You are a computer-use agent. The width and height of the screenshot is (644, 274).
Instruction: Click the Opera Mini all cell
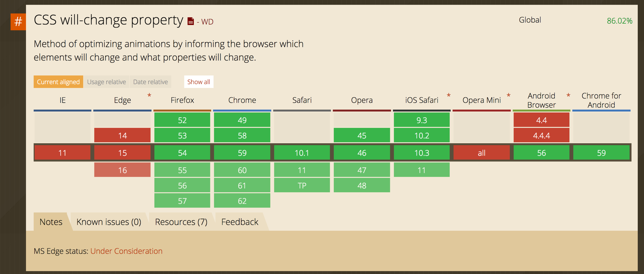point(481,153)
